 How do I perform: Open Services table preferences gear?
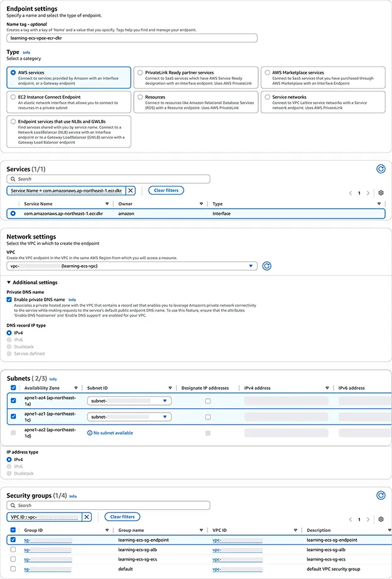click(381, 193)
